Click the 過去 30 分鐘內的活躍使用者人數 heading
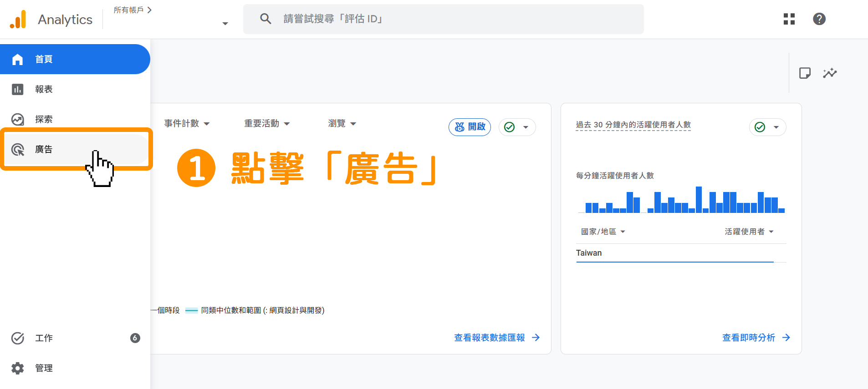Viewport: 868px width, 389px height. click(x=633, y=125)
